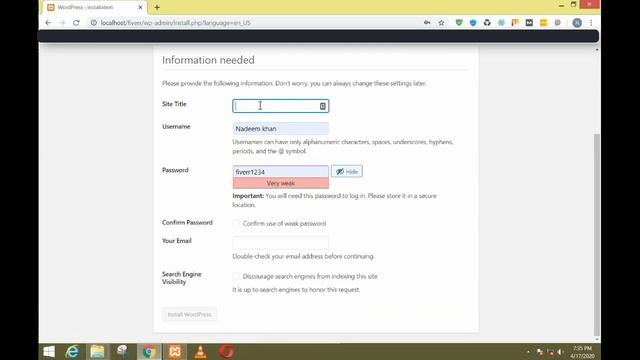Show hidden system tray icons
640x360 pixels.
pyautogui.click(x=528, y=352)
